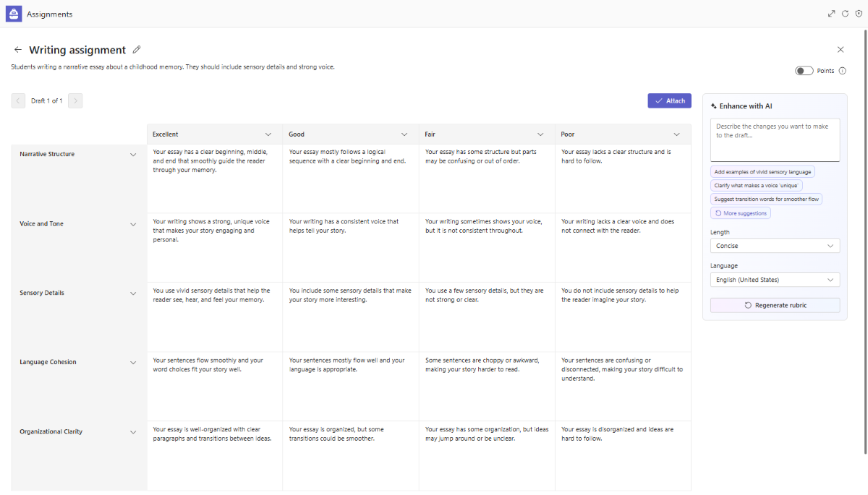Click the Assignments app logo icon

[14, 14]
